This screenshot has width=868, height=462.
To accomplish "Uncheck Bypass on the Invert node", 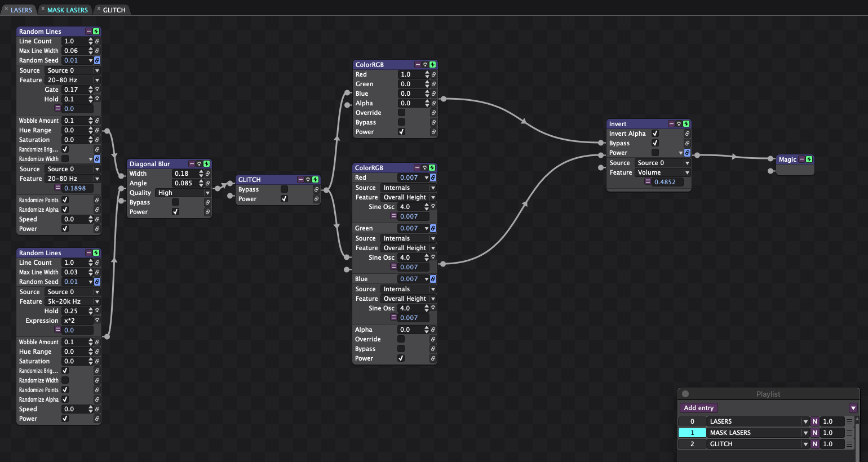I will [x=655, y=143].
